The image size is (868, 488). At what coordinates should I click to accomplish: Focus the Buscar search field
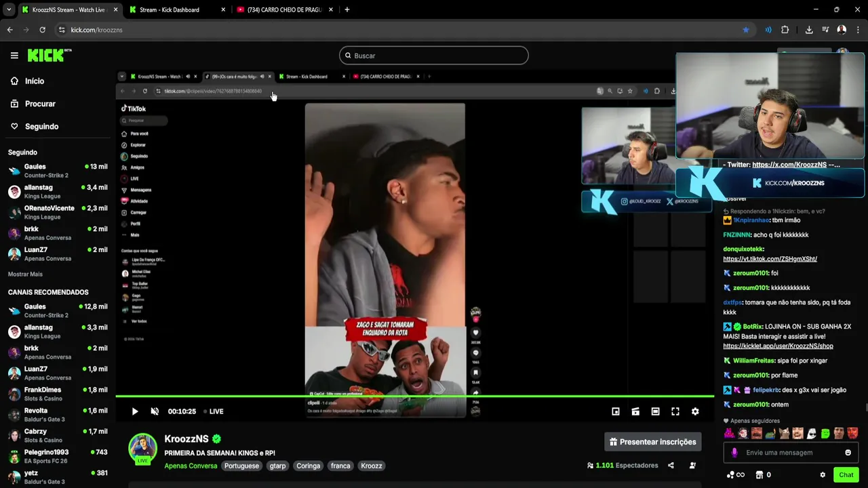pos(434,56)
